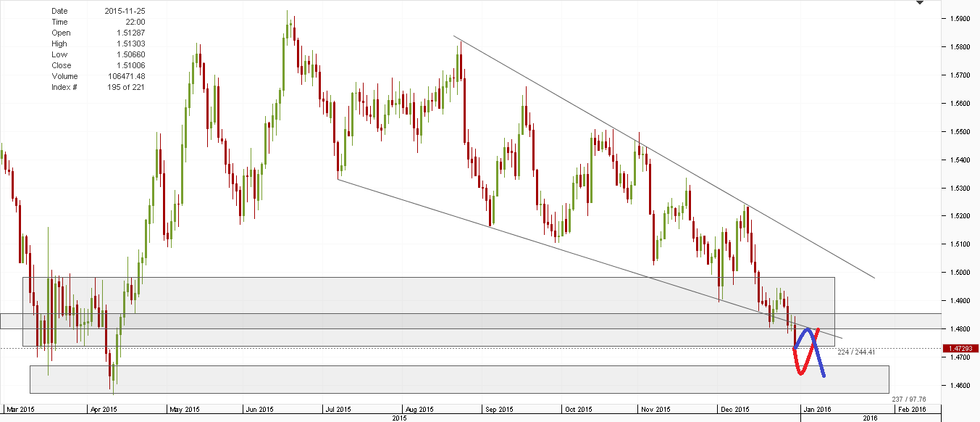Click the May 2015 time axis label
The height and width of the screenshot is (422, 980).
tap(184, 409)
